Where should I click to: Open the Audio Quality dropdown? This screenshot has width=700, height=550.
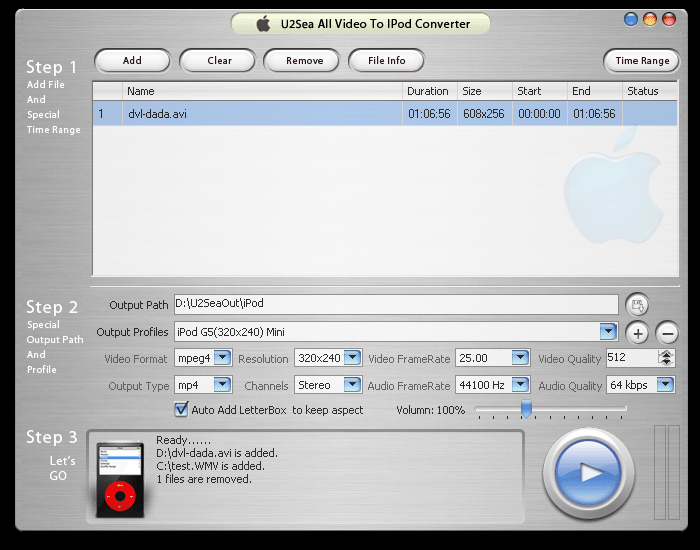[665, 385]
